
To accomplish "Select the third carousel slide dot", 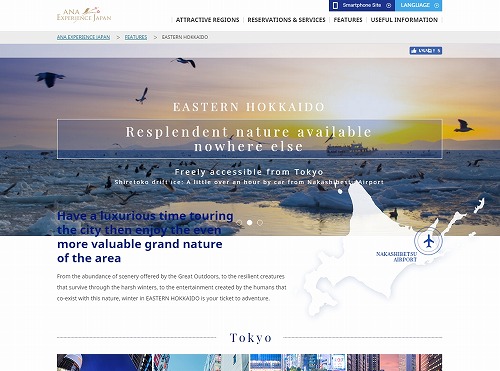I will pyautogui.click(x=260, y=223).
